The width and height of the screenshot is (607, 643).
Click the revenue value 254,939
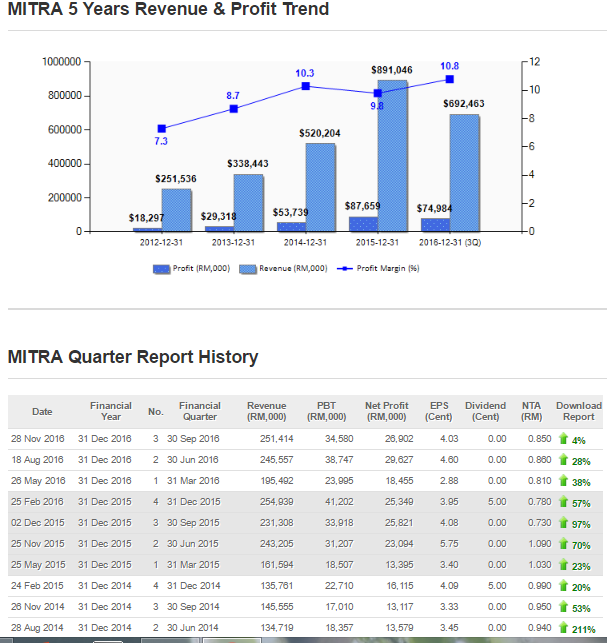(276, 502)
